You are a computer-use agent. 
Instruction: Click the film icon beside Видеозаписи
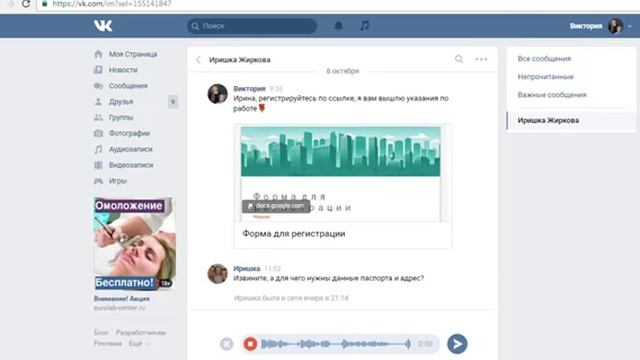pyautogui.click(x=98, y=165)
